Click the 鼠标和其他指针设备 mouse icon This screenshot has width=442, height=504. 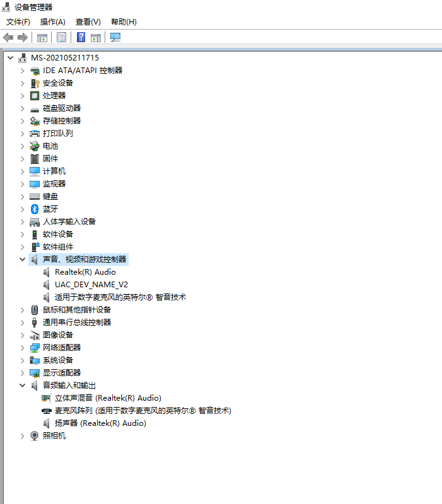click(35, 310)
